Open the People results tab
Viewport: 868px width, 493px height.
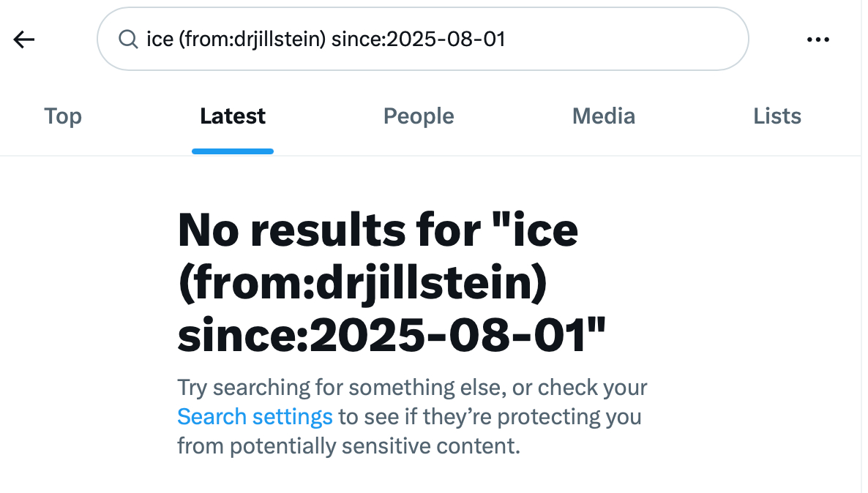click(419, 116)
